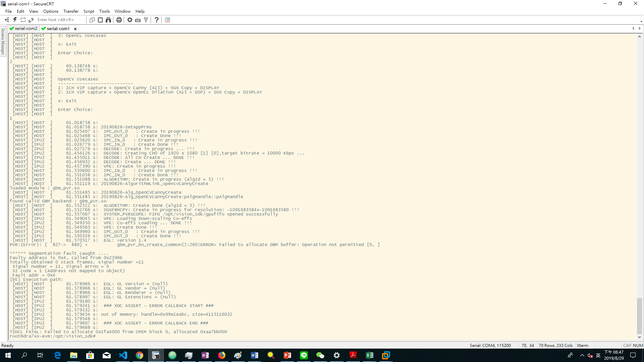This screenshot has height=362, width=644.
Task: Close the serial-com1 tab
Action: 75,29
